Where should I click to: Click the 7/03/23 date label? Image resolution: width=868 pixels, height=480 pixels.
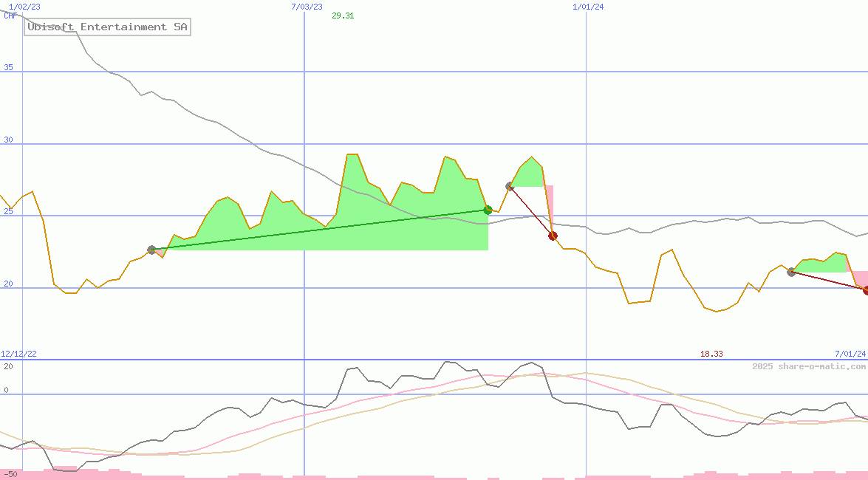[307, 7]
